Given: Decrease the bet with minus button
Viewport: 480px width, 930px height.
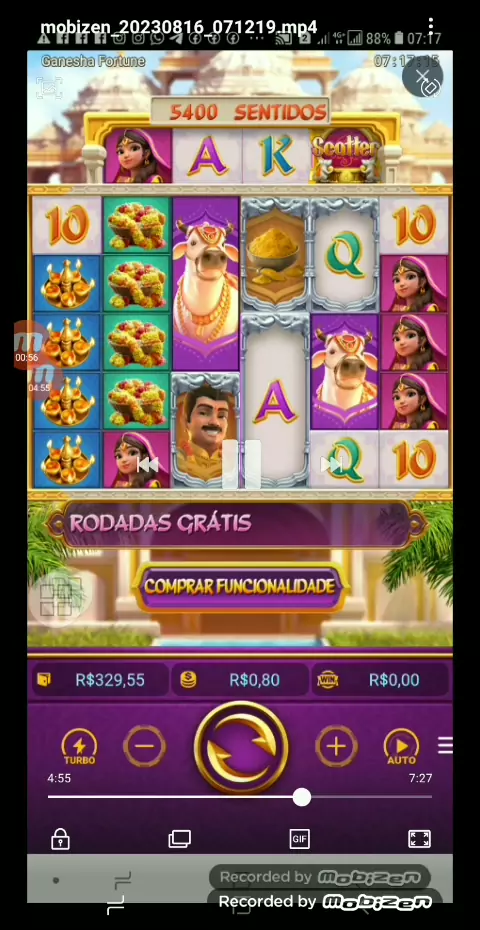Looking at the screenshot, I should 145,746.
